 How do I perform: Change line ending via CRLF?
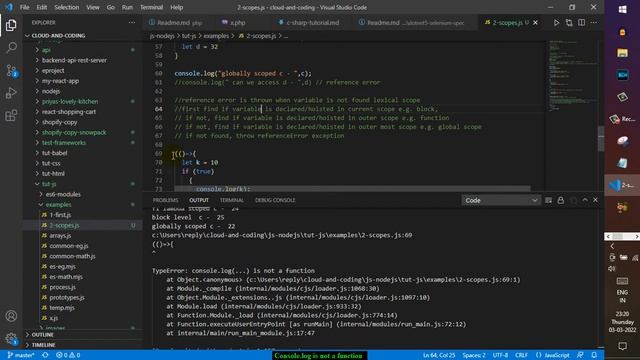(x=521, y=355)
